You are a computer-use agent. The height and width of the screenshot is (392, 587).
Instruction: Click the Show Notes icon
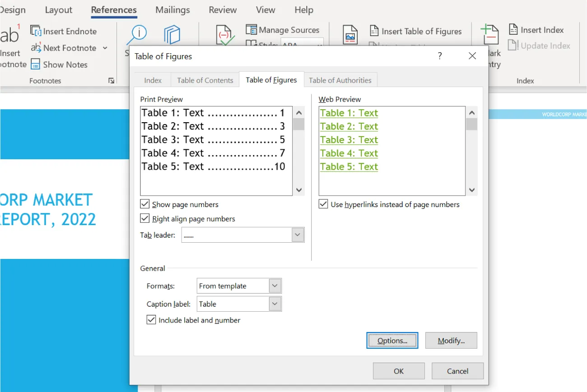click(35, 65)
